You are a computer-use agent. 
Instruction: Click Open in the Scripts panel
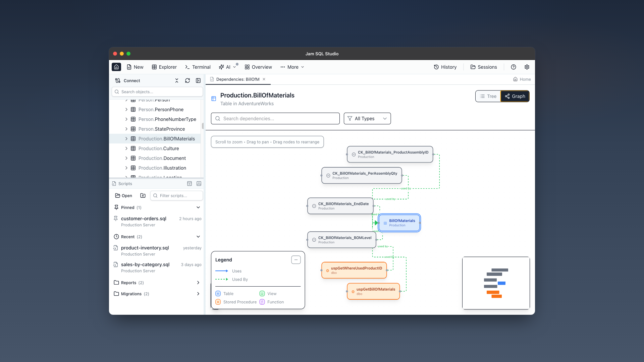pos(123,195)
